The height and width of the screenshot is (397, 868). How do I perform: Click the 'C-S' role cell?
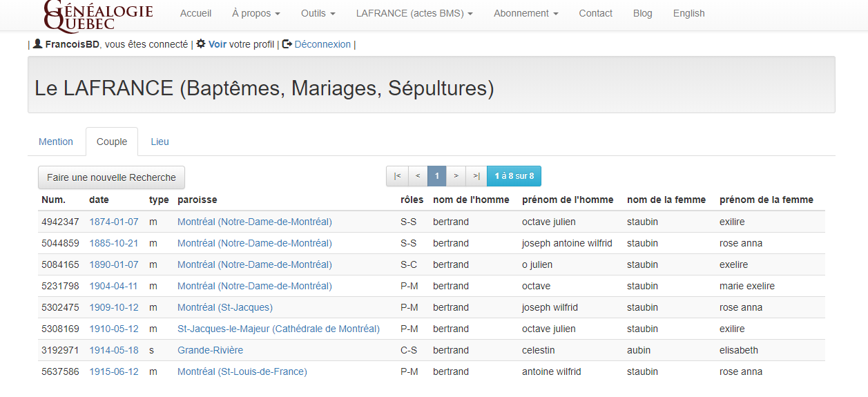click(x=409, y=350)
